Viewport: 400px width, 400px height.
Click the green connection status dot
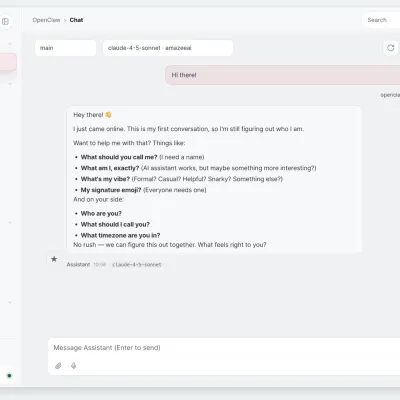(9, 376)
